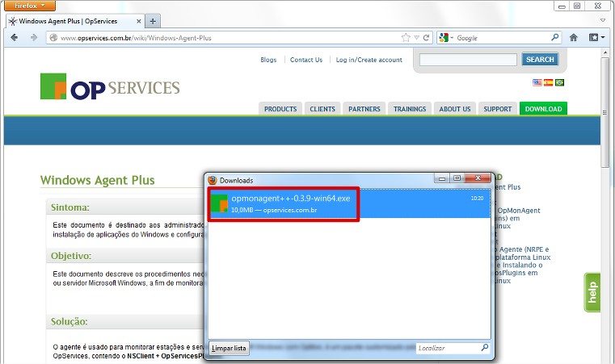Click the magnifier icon in Google search box
Viewport: 615px width, 364px height.
[555, 37]
